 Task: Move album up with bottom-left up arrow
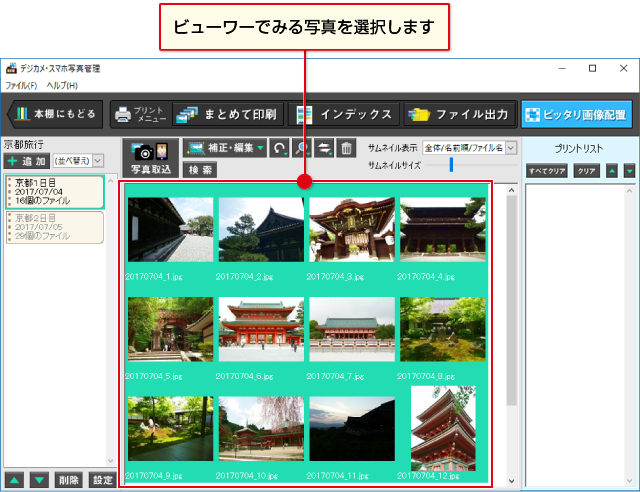point(15,480)
